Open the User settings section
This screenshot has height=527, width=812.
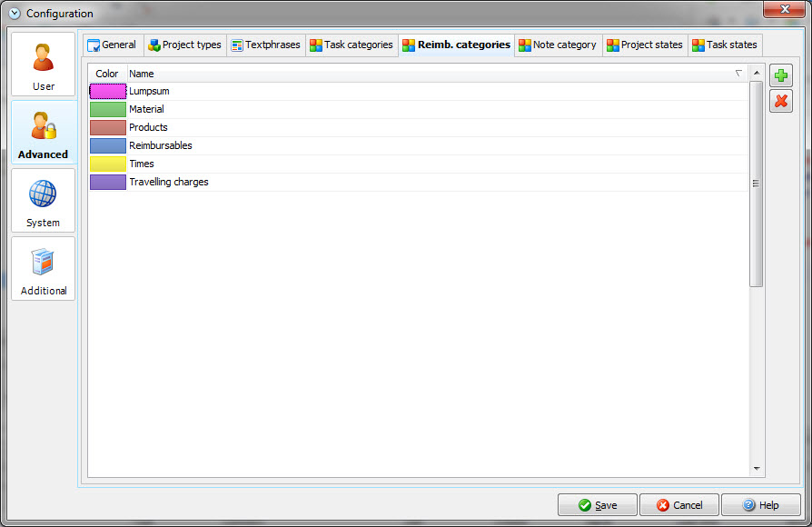pyautogui.click(x=44, y=65)
